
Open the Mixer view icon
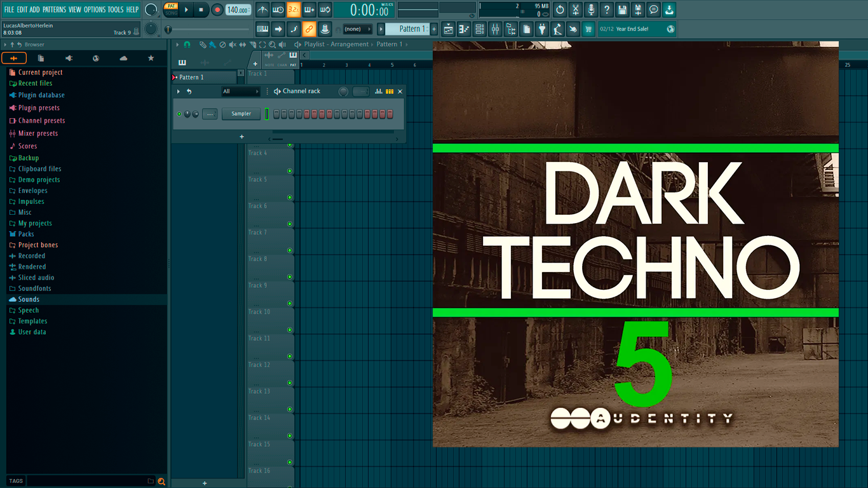point(495,29)
